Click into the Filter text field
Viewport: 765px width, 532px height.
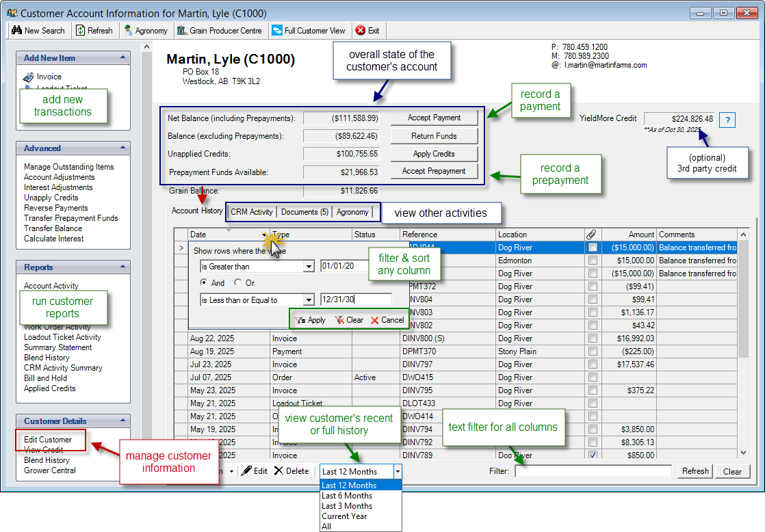point(593,471)
